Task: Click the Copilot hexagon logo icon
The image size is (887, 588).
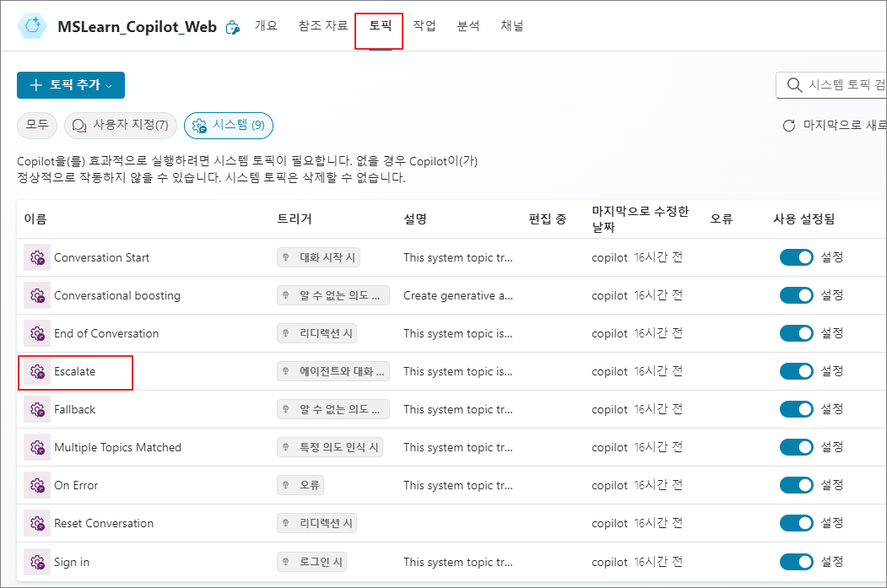Action: click(x=32, y=25)
